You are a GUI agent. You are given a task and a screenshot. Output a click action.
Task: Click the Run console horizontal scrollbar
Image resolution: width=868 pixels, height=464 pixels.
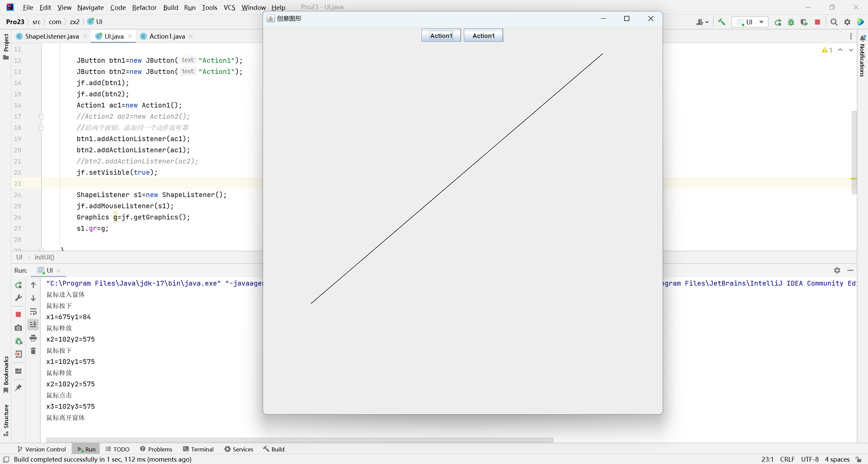click(298, 440)
